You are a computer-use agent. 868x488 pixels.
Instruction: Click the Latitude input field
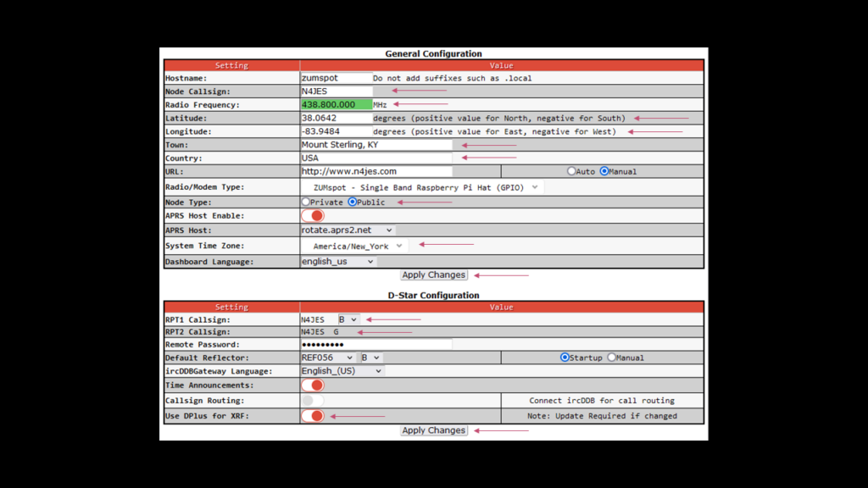tap(337, 118)
